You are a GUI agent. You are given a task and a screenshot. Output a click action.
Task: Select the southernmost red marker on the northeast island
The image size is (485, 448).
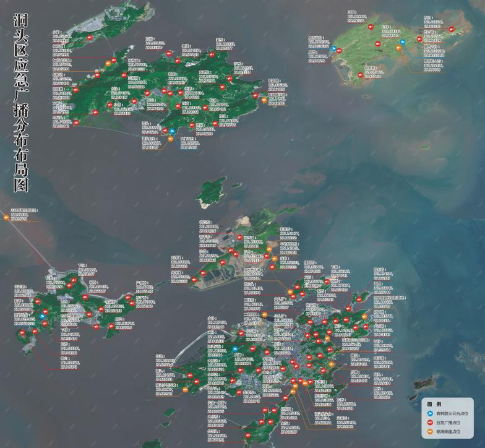tap(360, 75)
